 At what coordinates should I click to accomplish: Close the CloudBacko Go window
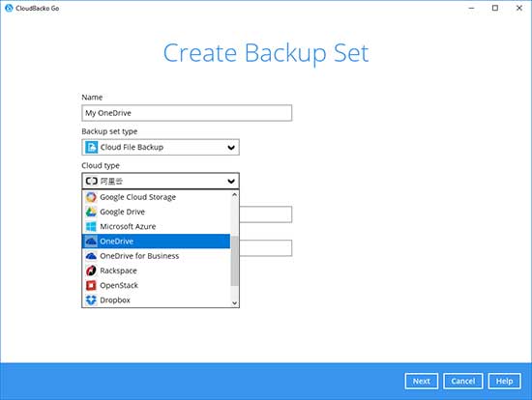tap(519, 8)
